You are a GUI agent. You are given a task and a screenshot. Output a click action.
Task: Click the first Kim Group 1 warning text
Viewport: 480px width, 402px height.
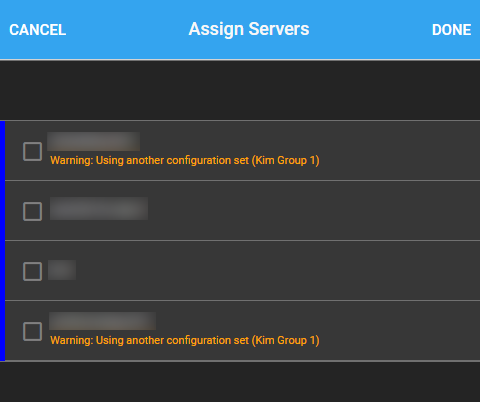(185, 160)
